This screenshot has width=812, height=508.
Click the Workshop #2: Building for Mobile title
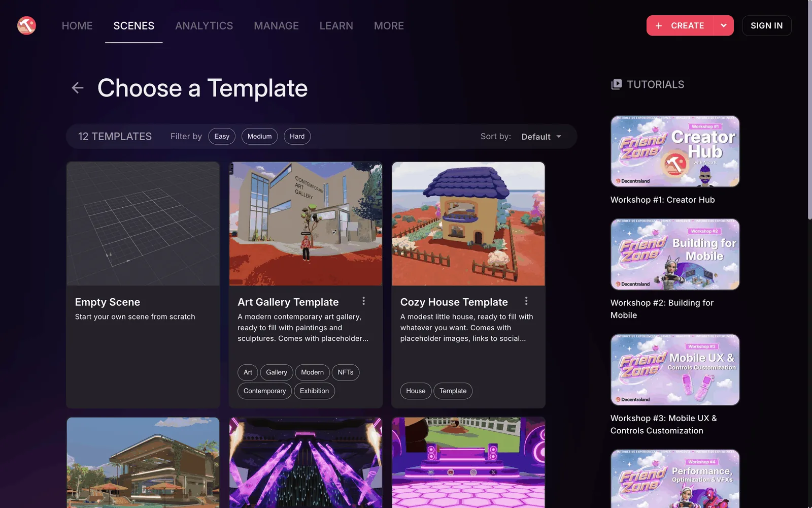(x=662, y=309)
